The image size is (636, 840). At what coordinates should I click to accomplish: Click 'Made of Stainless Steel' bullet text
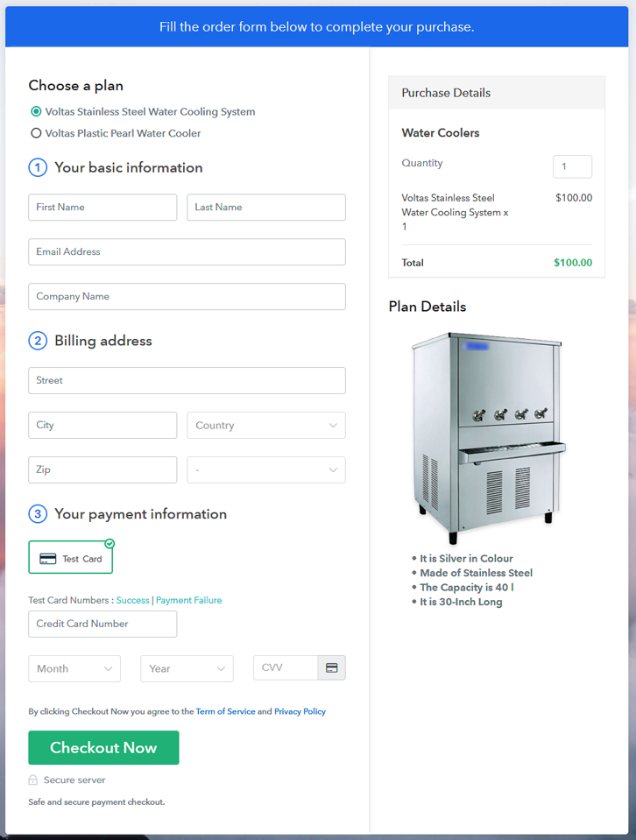476,573
